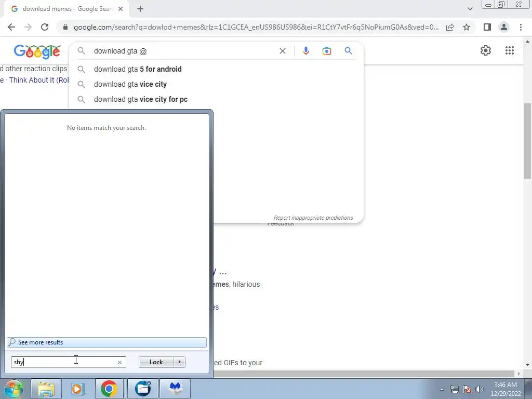Reload the Google search page
The image size is (532, 399).
coord(45,27)
